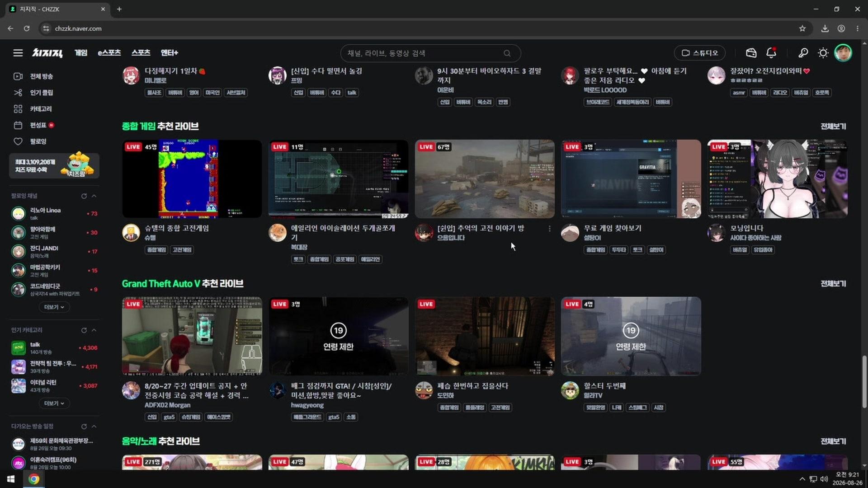Viewport: 868px width, 488px height.
Task: Click the 할리TV streamer avatar
Action: point(570,390)
